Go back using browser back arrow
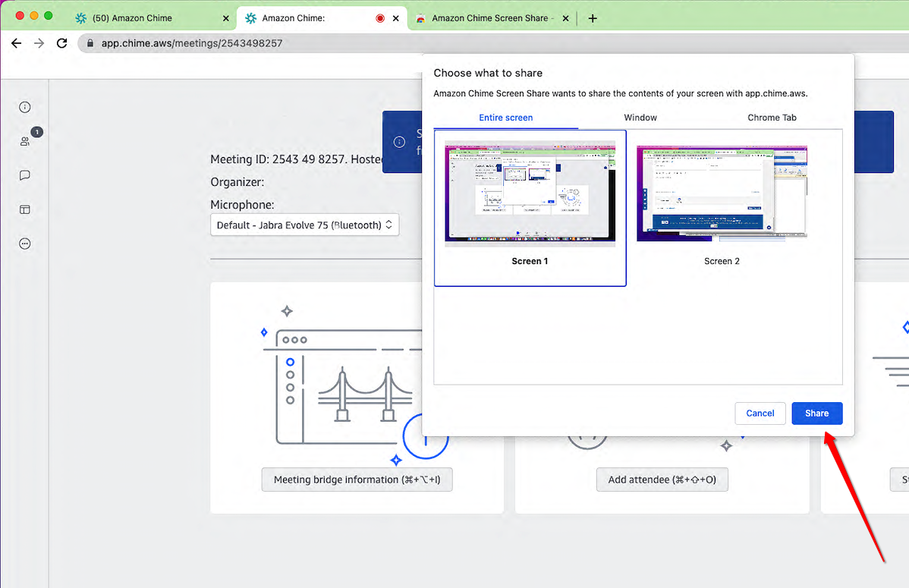The image size is (909, 588). tap(16, 43)
